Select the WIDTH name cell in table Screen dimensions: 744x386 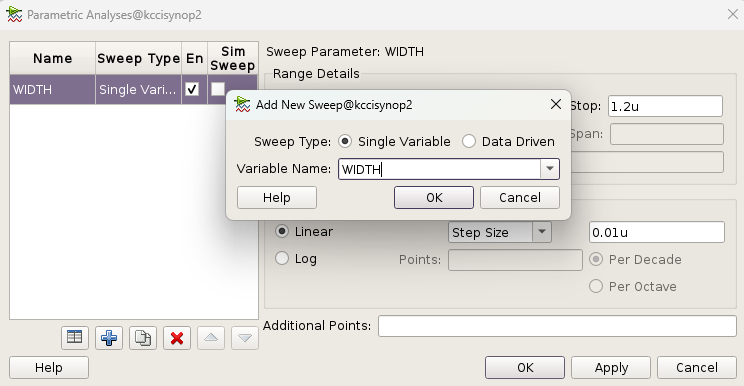pyautogui.click(x=52, y=89)
